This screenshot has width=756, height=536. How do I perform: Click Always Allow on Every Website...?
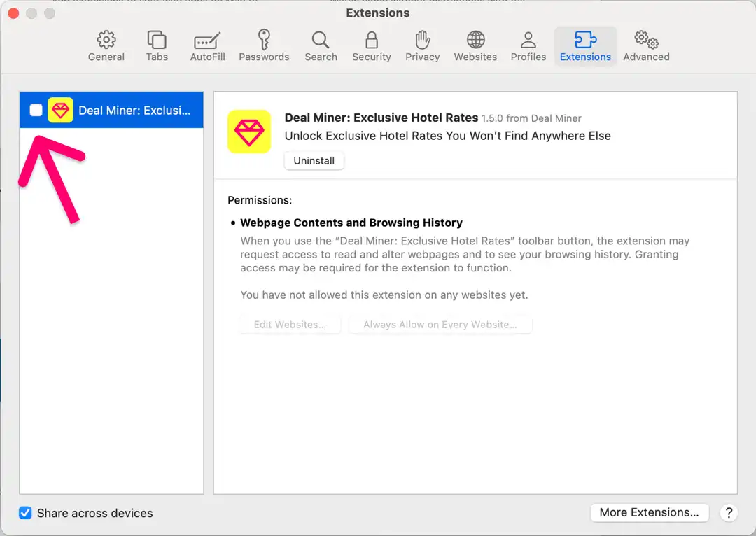(x=440, y=325)
